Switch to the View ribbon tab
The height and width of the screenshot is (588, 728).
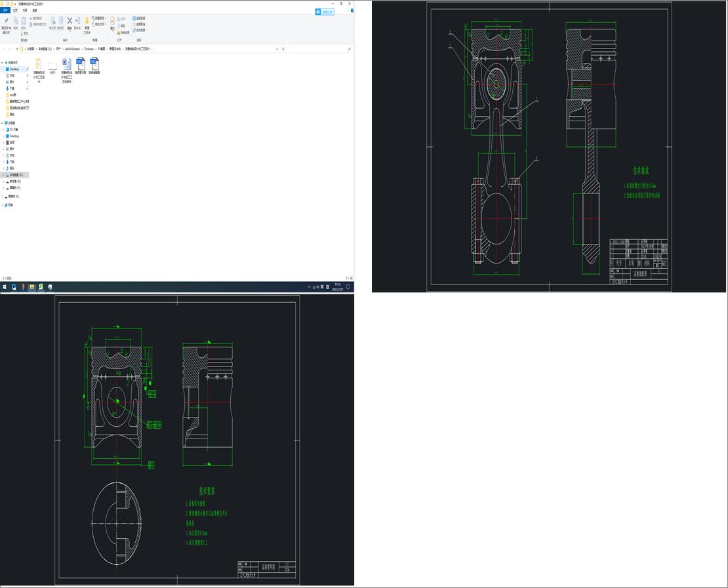[x=35, y=10]
